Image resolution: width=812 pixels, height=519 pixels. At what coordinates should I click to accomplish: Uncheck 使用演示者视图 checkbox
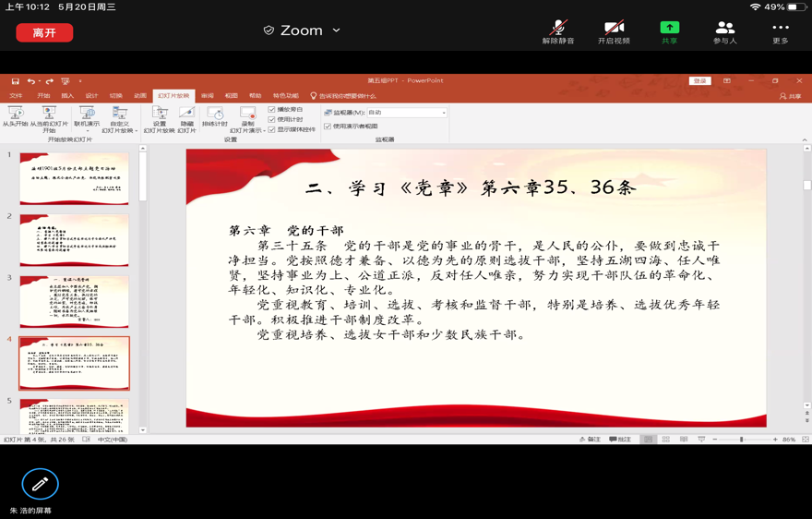tap(328, 127)
